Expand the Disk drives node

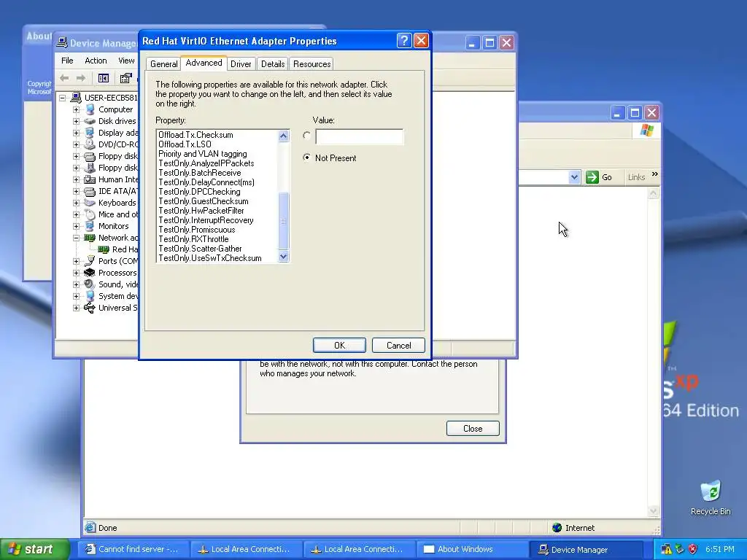coord(76,121)
